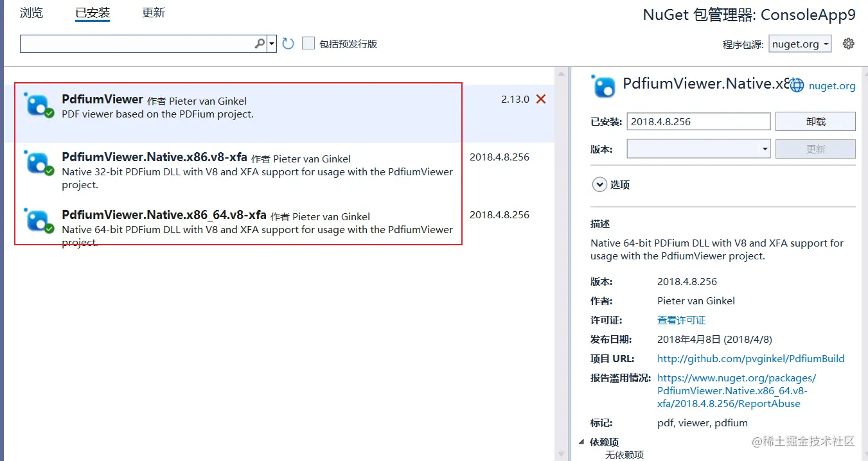
Task: Select the PdfiumViewer.Native.x86_64.v8-xfa package title
Action: click(164, 215)
